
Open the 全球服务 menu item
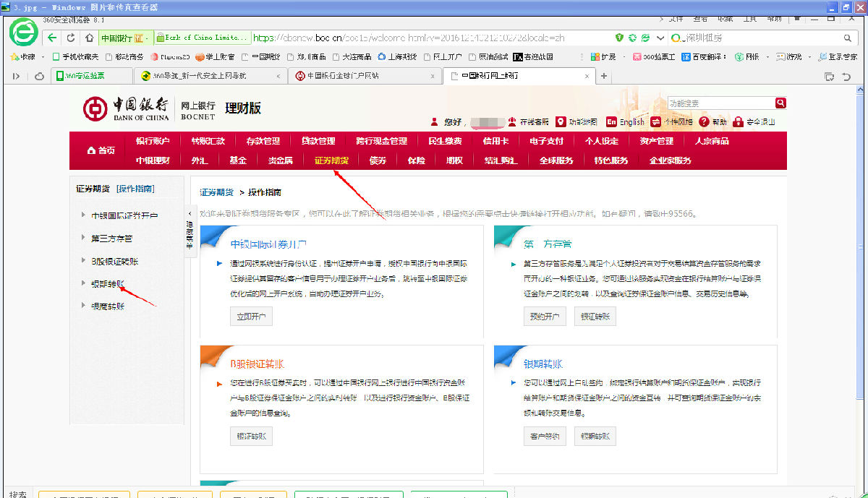[556, 160]
